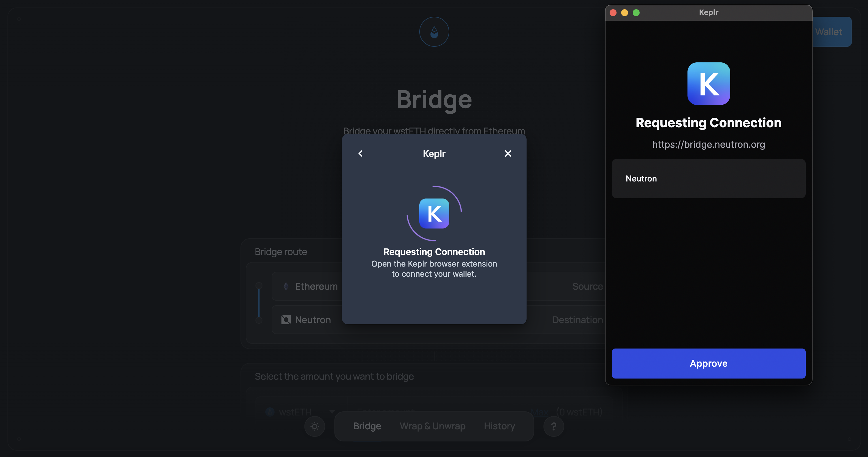This screenshot has height=457, width=868.
Task: Open the History tab
Action: pos(499,426)
